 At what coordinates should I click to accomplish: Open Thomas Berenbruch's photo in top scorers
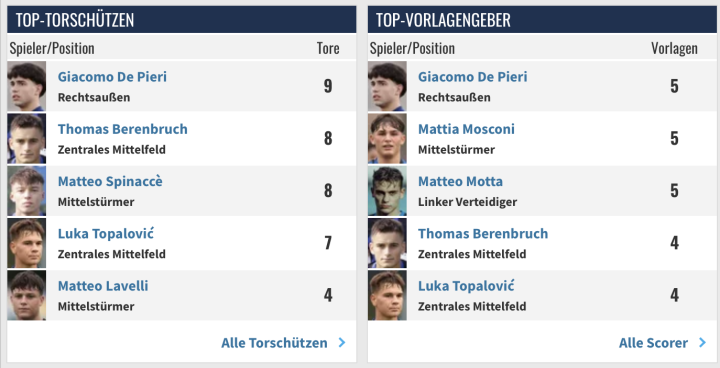27,139
